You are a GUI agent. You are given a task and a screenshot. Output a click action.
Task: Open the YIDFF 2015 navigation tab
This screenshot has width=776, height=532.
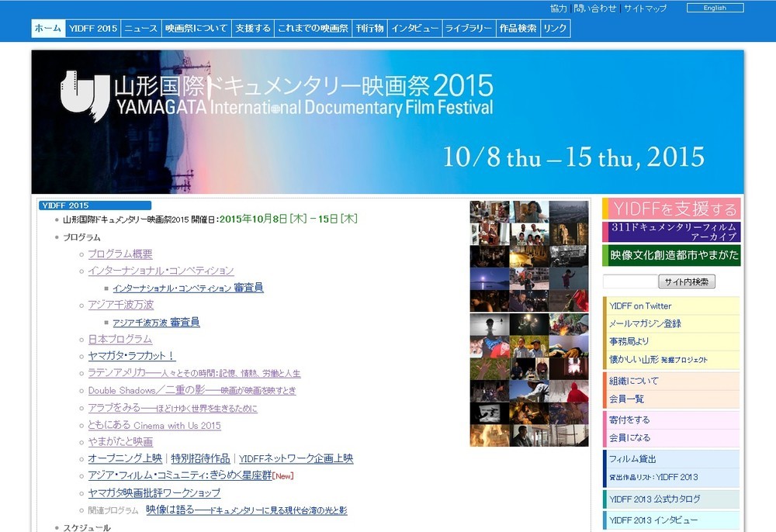coord(93,28)
